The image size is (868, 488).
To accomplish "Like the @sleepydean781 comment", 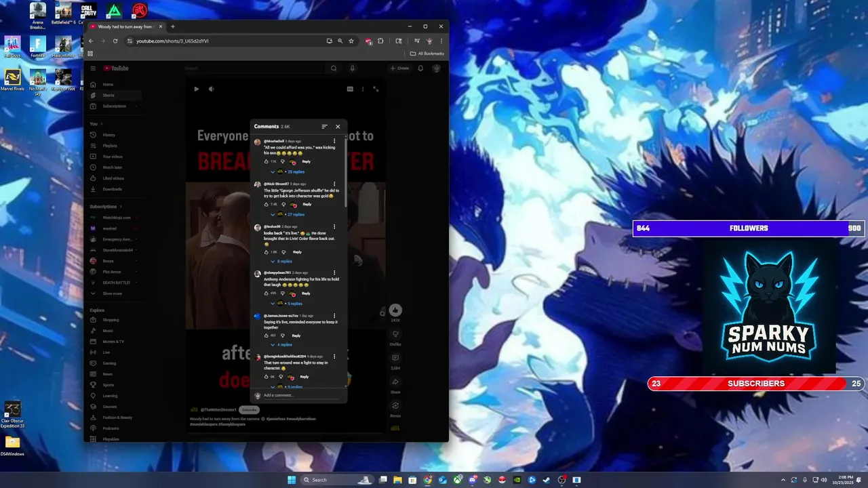I will pos(267,293).
